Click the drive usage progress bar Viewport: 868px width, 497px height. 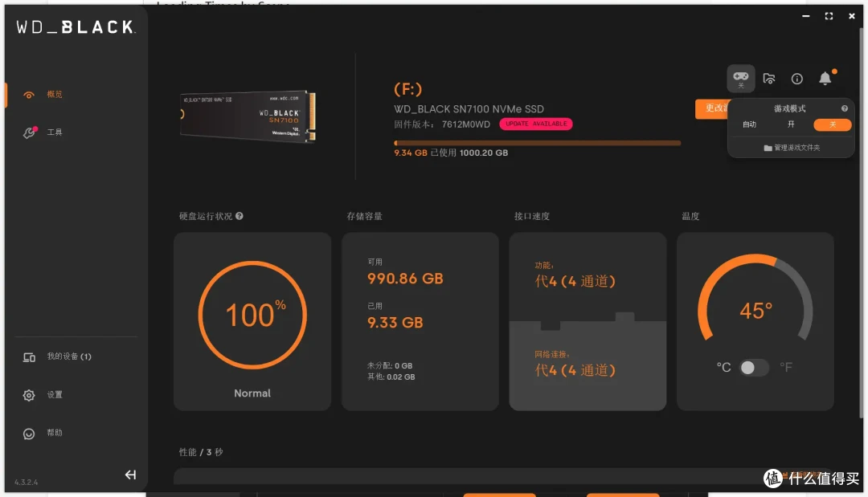point(537,143)
